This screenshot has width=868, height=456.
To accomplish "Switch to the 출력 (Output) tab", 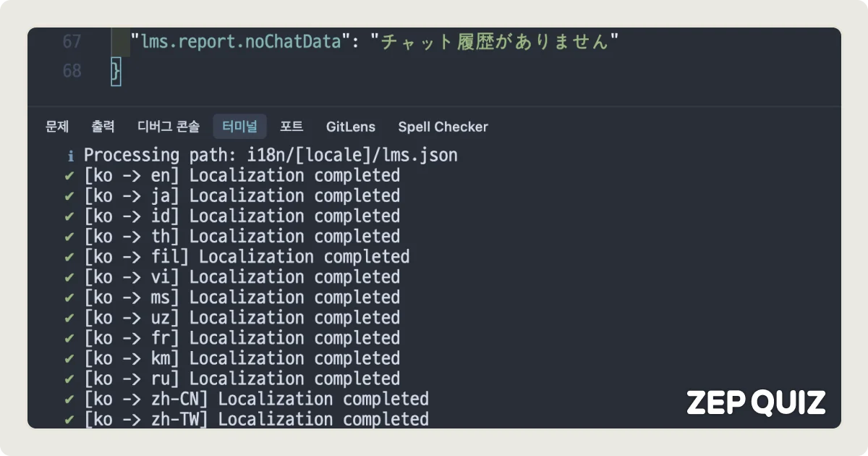I will tap(103, 127).
